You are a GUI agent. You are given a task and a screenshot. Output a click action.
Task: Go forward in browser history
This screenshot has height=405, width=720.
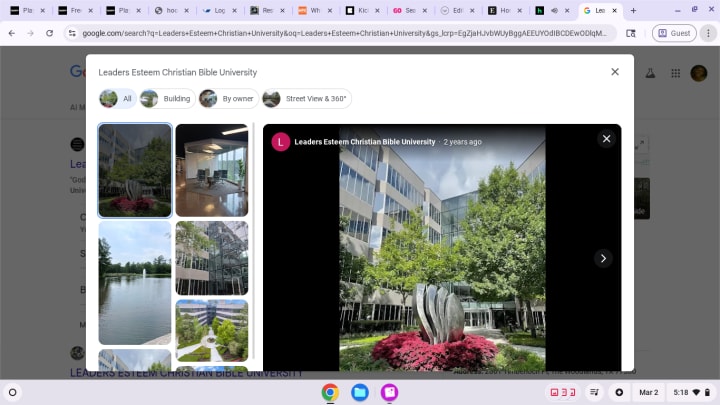coord(30,33)
